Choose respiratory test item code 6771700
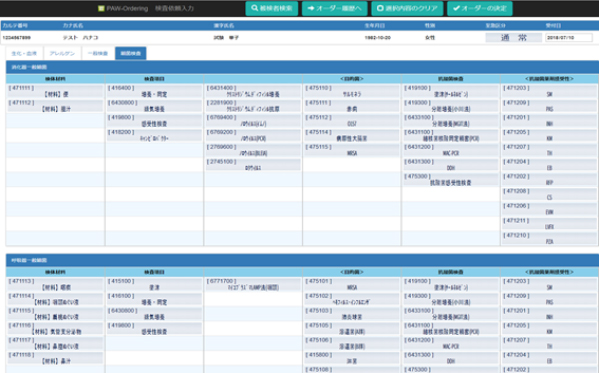The width and height of the screenshot is (599, 373). (253, 284)
